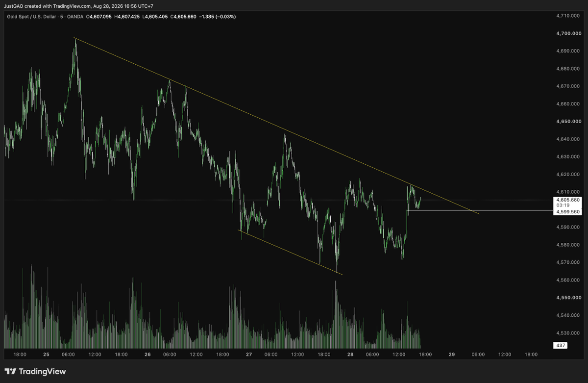Click price axis label 4,700.000

(568, 33)
